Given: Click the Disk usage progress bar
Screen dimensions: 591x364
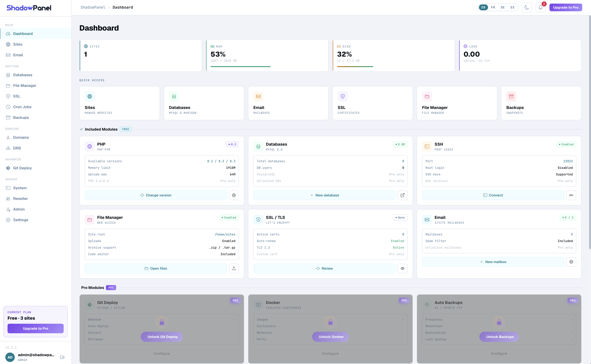Looking at the screenshot, I should [355, 67].
